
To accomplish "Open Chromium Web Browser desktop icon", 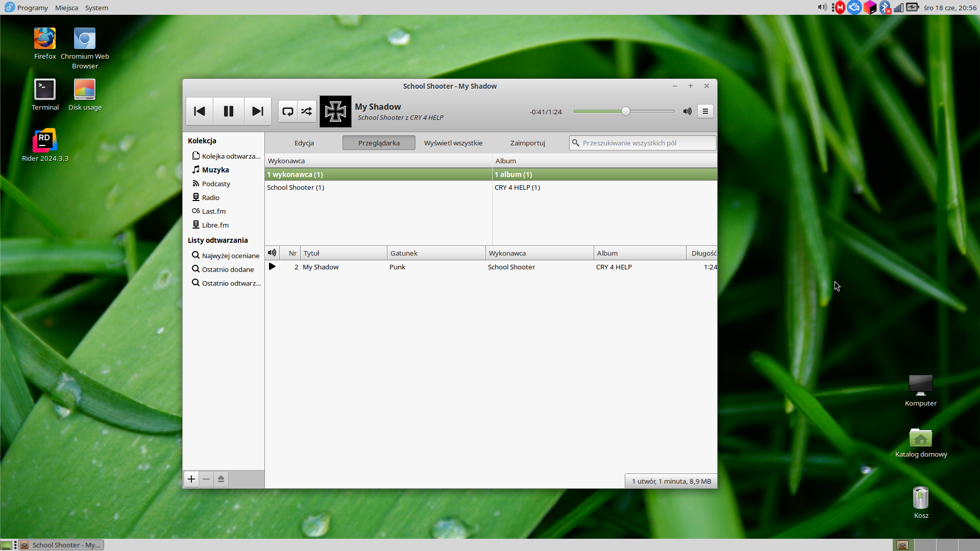I will point(85,48).
